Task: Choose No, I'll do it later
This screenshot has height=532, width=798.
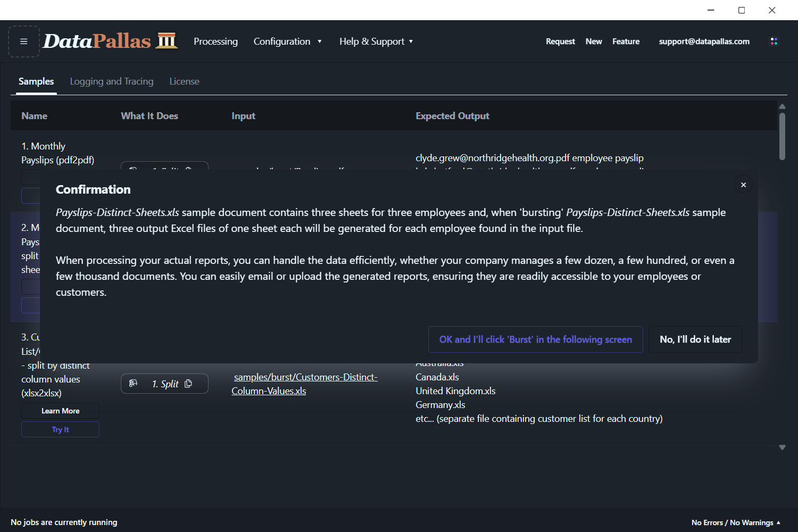Action: tap(695, 339)
